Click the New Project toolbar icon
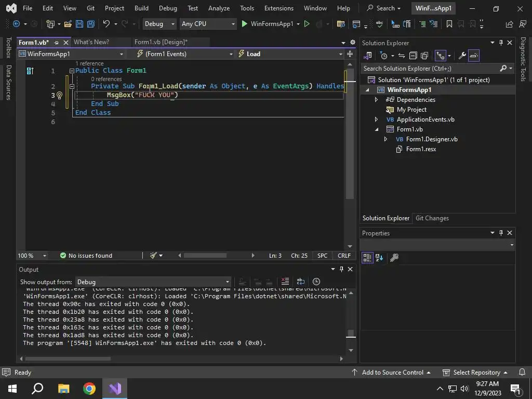The image size is (532, 399). [x=50, y=24]
